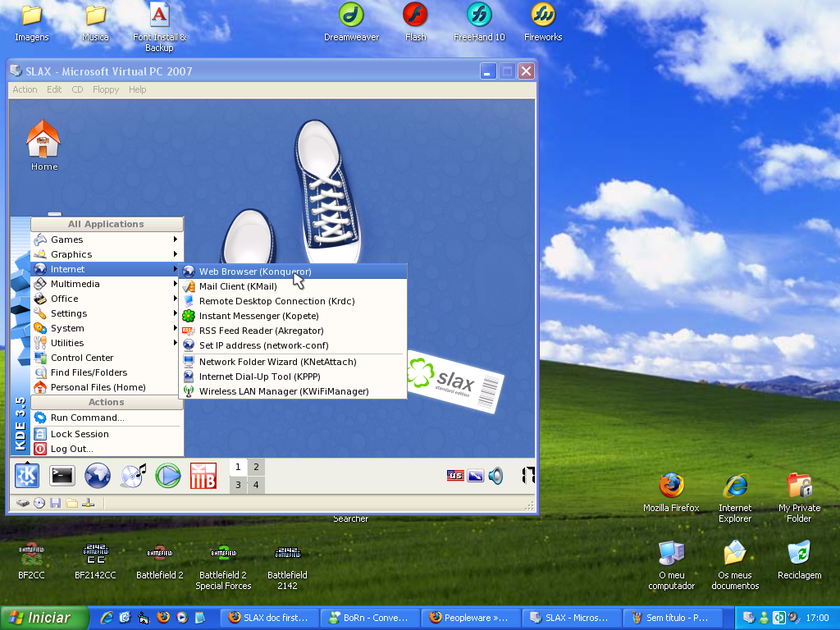Switch to virtual desktop 4 in pager

tap(256, 485)
